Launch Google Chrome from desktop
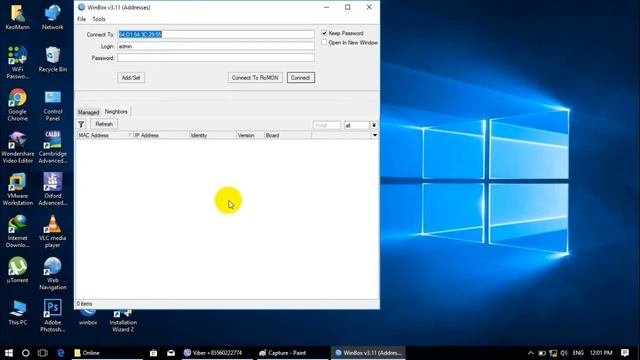The image size is (640, 360). click(17, 104)
